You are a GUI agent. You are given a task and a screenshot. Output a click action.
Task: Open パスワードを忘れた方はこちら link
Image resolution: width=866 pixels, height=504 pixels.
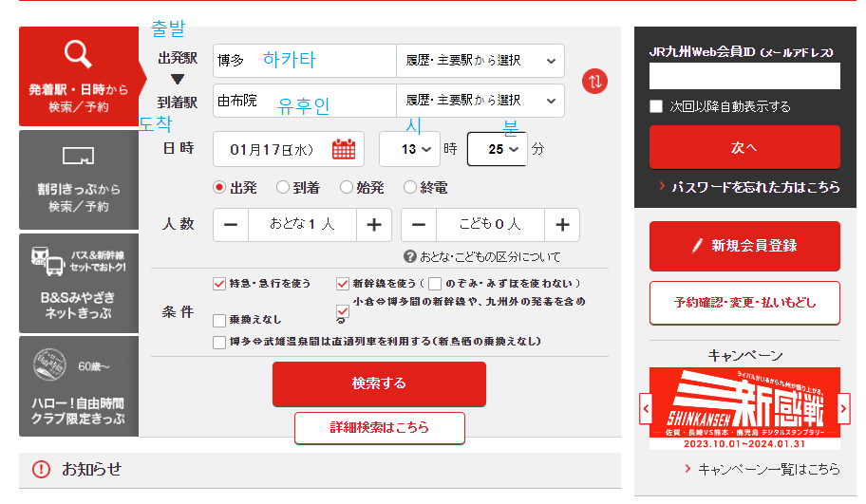point(756,187)
